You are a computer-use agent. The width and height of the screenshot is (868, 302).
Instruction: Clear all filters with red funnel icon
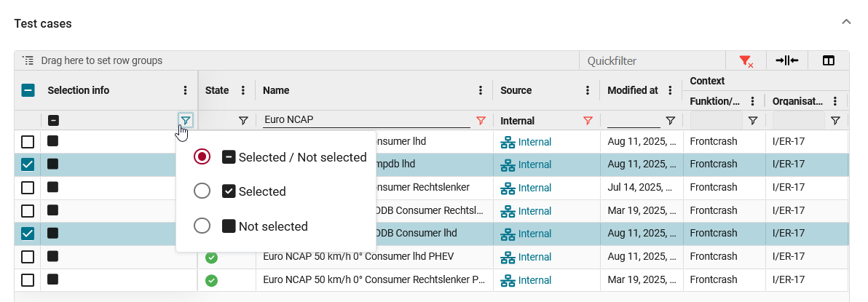[746, 61]
